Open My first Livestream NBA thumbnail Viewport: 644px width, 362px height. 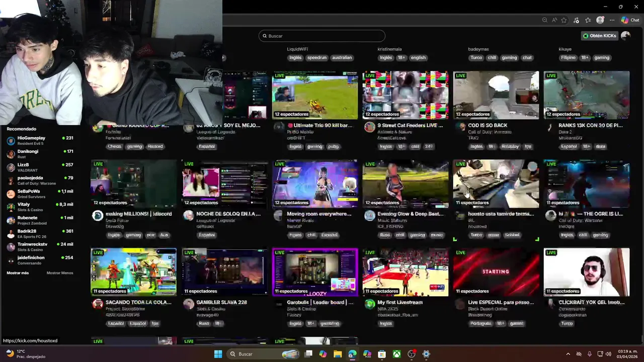click(x=406, y=272)
